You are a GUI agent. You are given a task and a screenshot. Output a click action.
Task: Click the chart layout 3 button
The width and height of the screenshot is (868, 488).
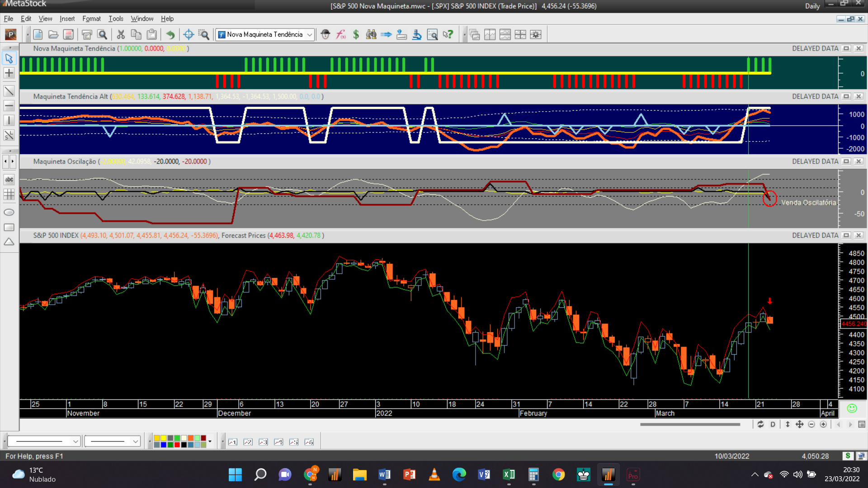tap(263, 442)
